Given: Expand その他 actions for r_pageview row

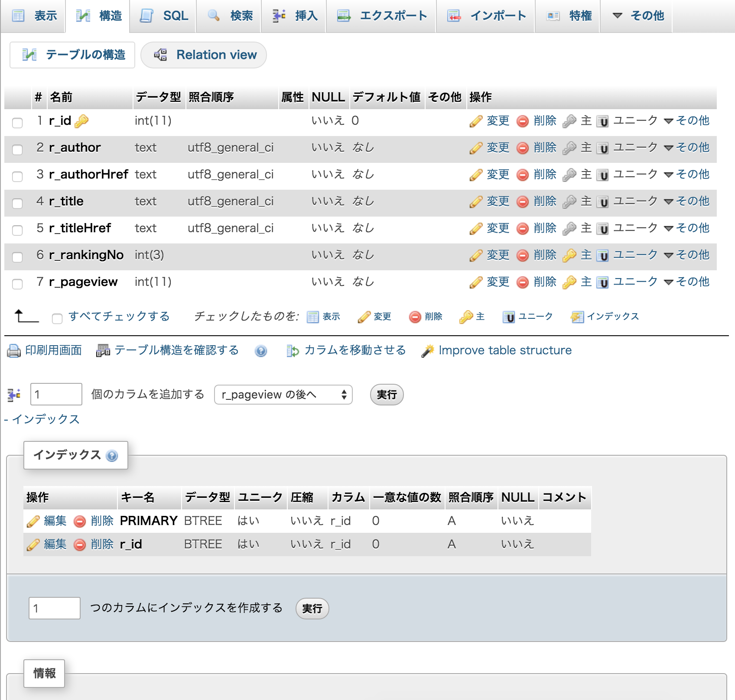Looking at the screenshot, I should pos(687,282).
